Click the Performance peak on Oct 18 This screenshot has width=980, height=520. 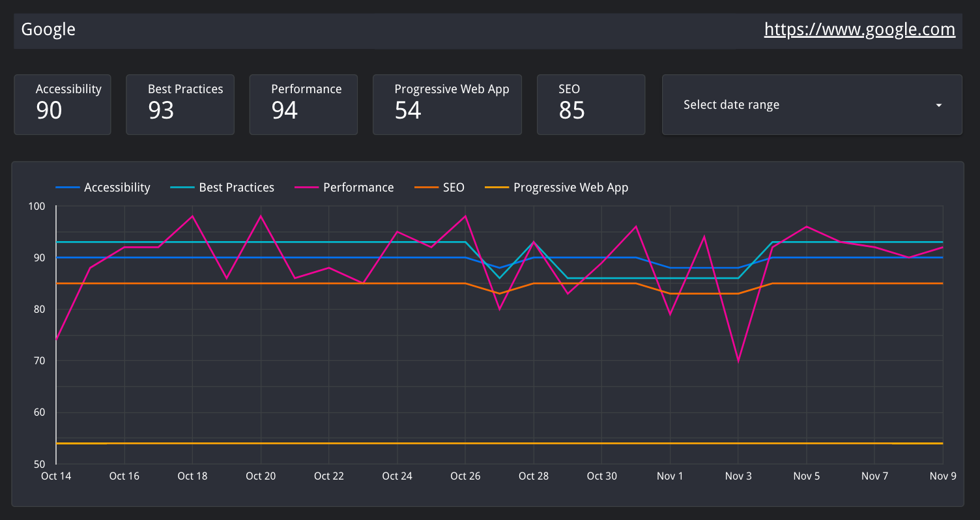click(x=192, y=216)
